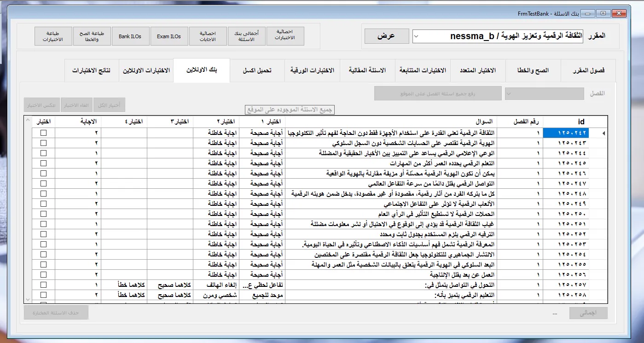Click the السوال column header
The width and height of the screenshot is (644, 343).
pos(391,122)
